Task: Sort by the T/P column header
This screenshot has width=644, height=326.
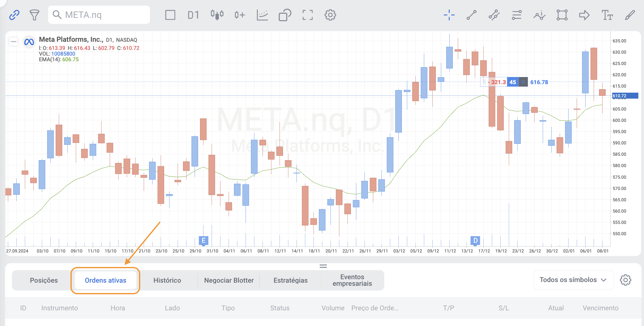Action: [448, 308]
